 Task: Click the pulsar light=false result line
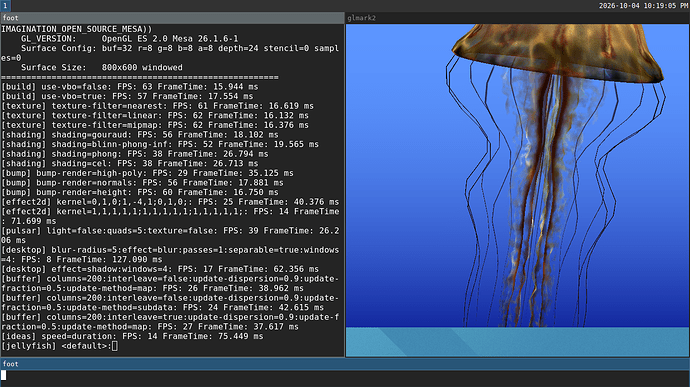[x=170, y=236]
